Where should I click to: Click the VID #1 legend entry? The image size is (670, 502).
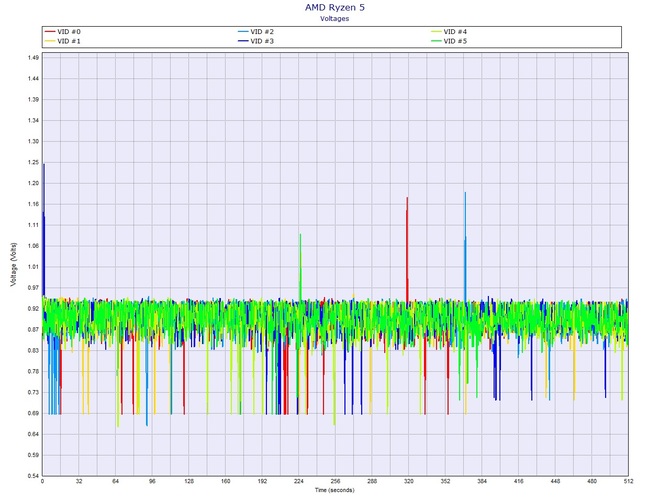pos(63,41)
